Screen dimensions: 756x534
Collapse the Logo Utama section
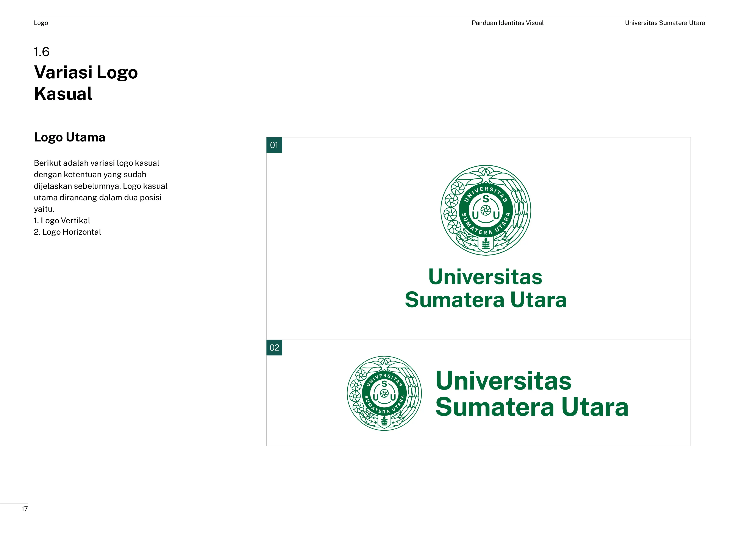tap(69, 137)
